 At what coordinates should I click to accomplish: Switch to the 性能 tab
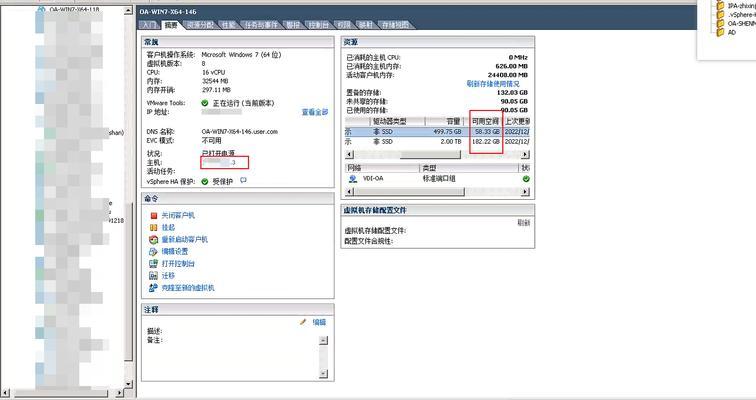click(x=229, y=25)
